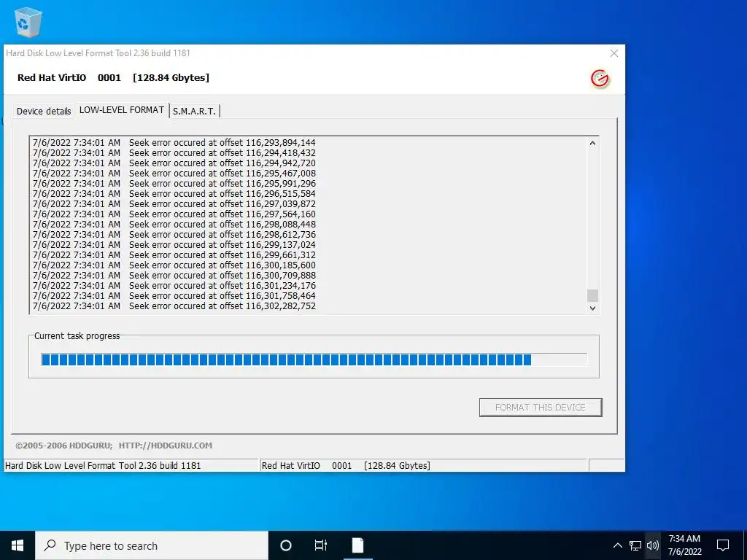Screen dimensions: 747x560
Task: Select log line with offset 116,294,418,432
Action: [174, 153]
